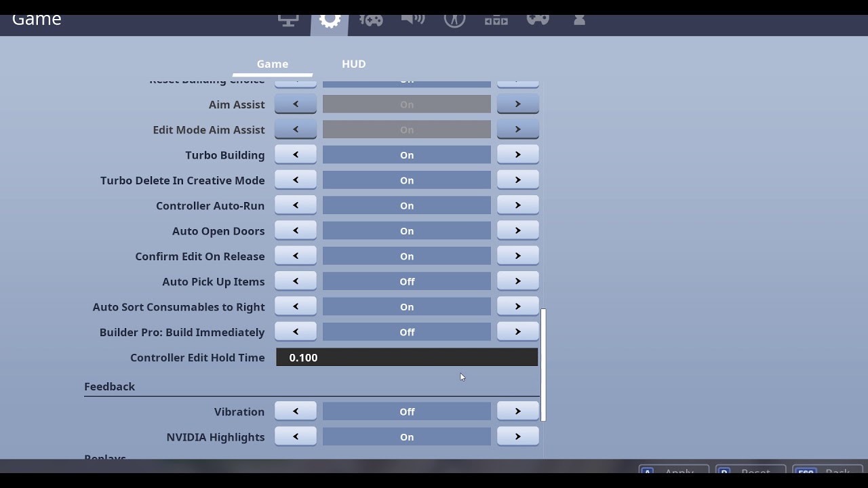
Task: Toggle the Turbo Building On value
Action: [407, 155]
